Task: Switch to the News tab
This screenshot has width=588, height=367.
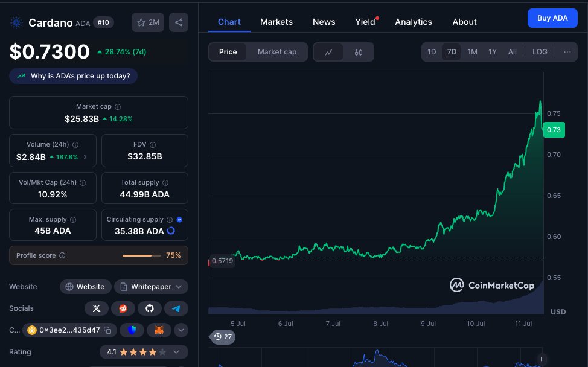Action: (x=324, y=22)
